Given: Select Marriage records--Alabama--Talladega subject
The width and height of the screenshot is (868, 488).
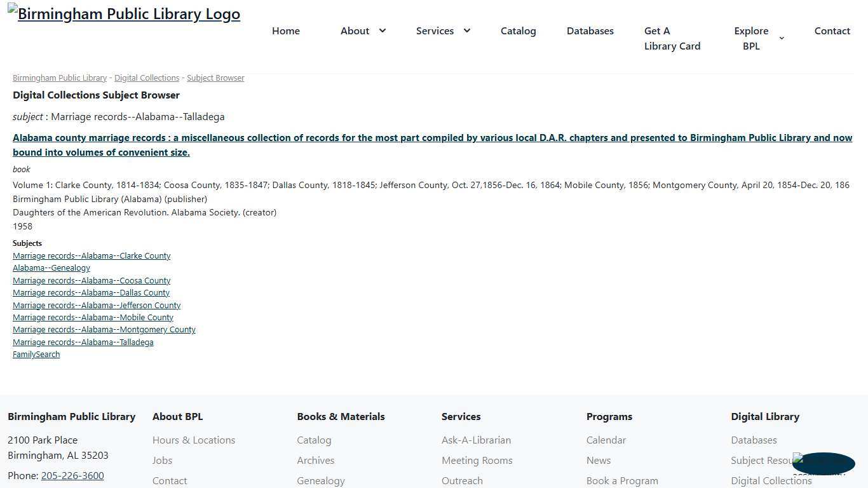Looking at the screenshot, I should click(83, 342).
